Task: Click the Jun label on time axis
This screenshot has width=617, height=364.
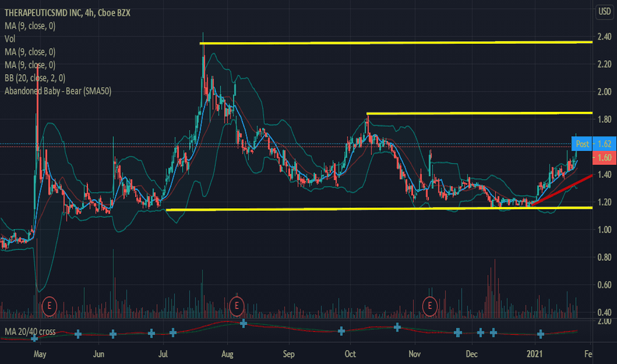Action: tap(99, 354)
